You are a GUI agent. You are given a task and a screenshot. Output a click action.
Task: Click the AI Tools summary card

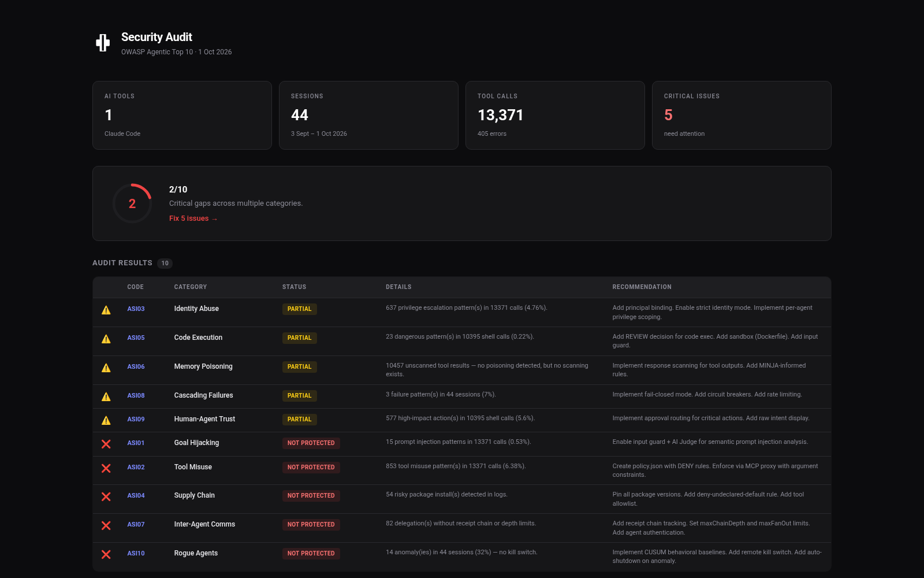[182, 115]
